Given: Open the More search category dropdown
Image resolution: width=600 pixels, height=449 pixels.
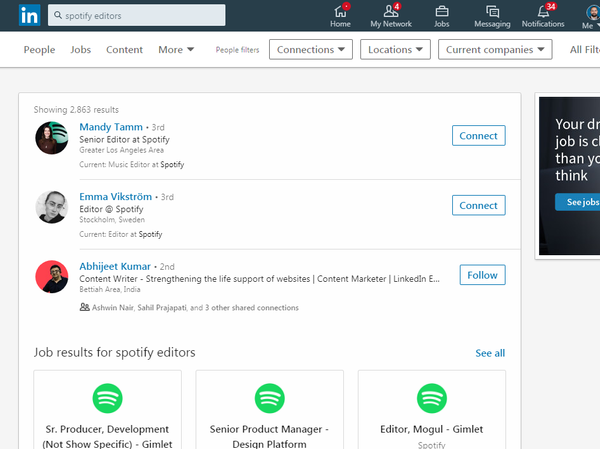Looking at the screenshot, I should (176, 50).
